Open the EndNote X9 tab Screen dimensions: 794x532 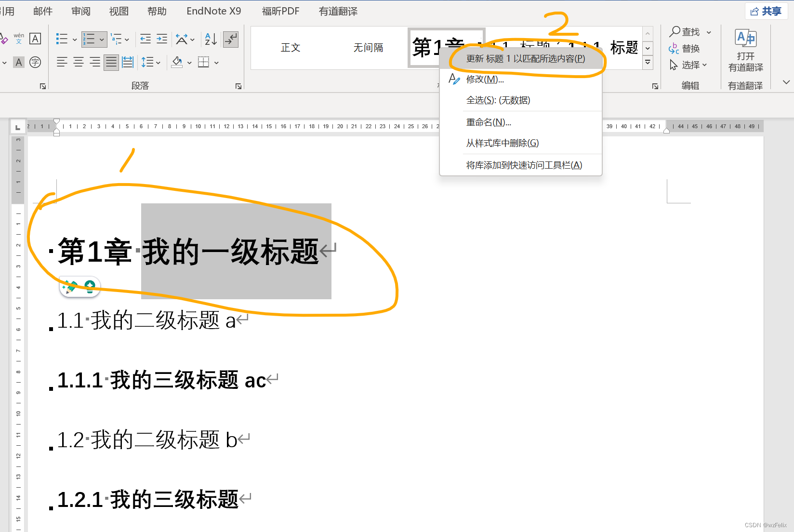pyautogui.click(x=214, y=11)
